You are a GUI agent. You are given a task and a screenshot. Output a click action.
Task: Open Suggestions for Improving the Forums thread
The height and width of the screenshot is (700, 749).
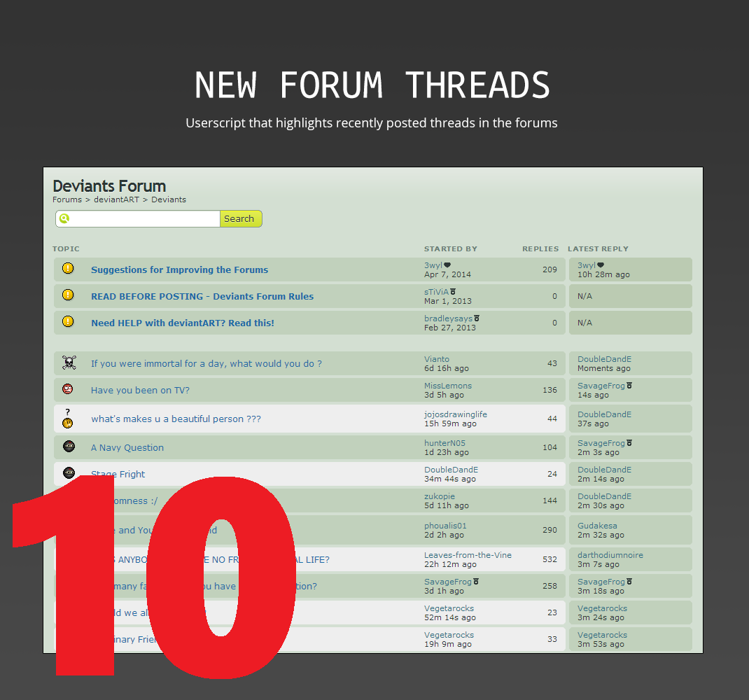[x=179, y=270]
